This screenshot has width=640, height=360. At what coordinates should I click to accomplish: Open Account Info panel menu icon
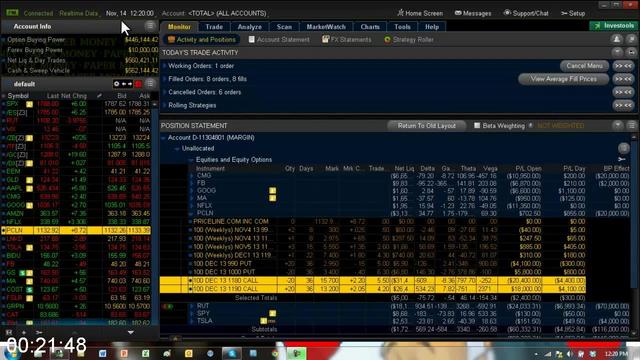[x=150, y=26]
